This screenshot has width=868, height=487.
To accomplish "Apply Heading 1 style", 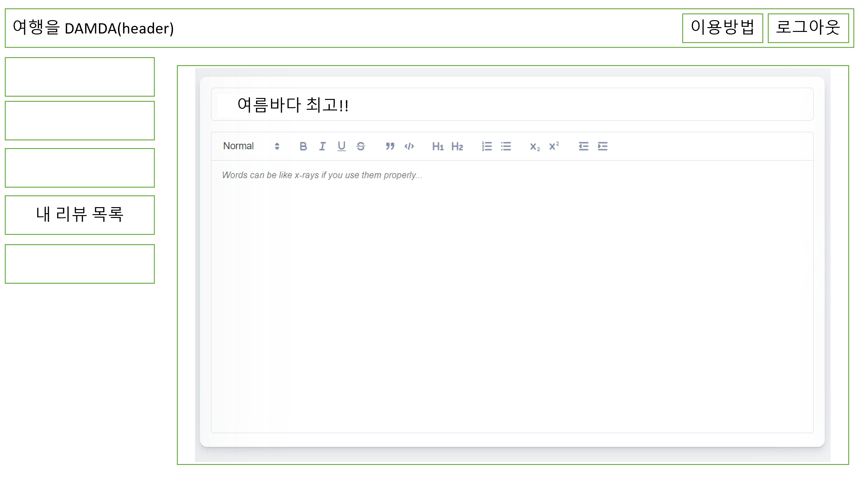I will pos(438,146).
